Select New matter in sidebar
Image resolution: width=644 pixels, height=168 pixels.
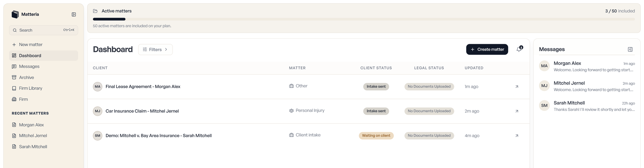tap(43, 44)
